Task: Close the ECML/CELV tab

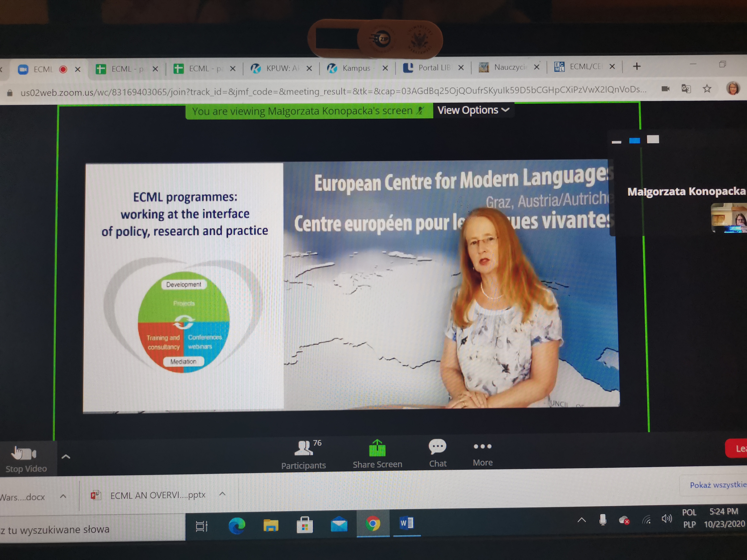Action: point(612,67)
